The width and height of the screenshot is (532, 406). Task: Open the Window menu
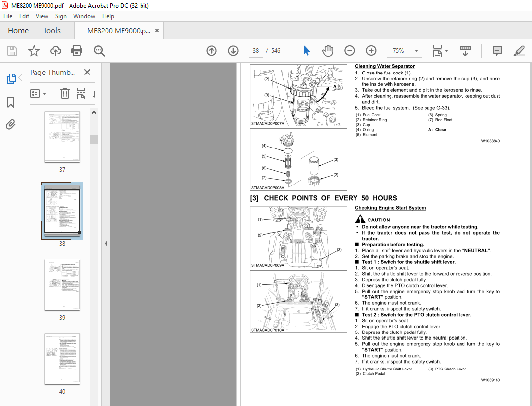pos(84,16)
